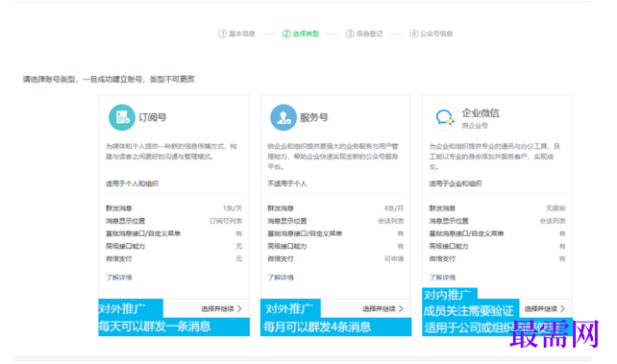Open 了解详情 link under 订阅号
This screenshot has width=617, height=364.
(x=119, y=278)
